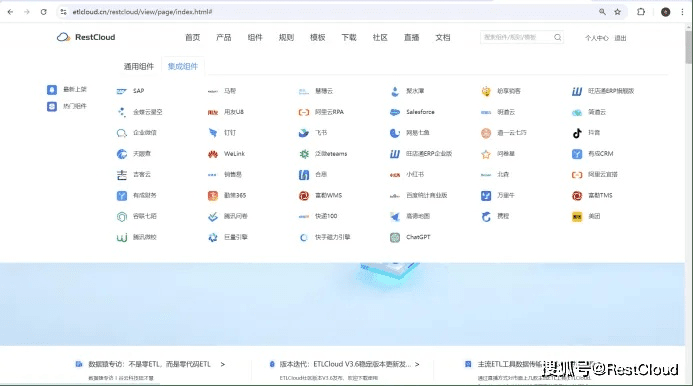Open the 腾讯问卷 component
This screenshot has height=386, width=693.
[228, 216]
